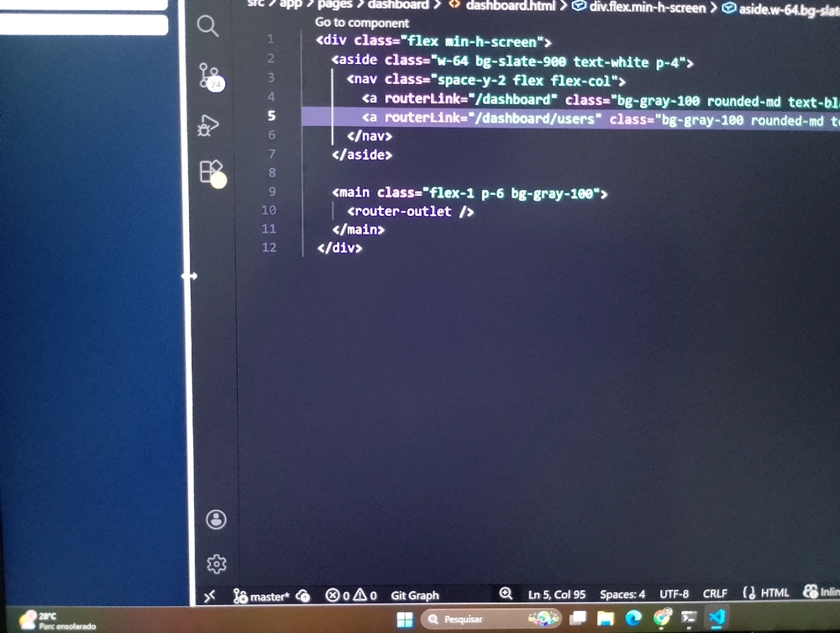Viewport: 840px width, 633px height.
Task: Show errors and warnings problems panel
Action: coord(351,595)
